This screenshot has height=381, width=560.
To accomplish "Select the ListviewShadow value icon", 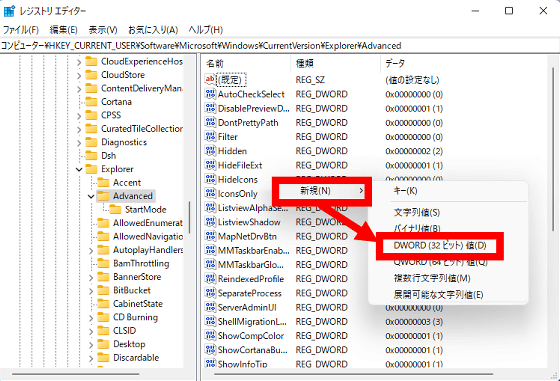I will coord(210,222).
